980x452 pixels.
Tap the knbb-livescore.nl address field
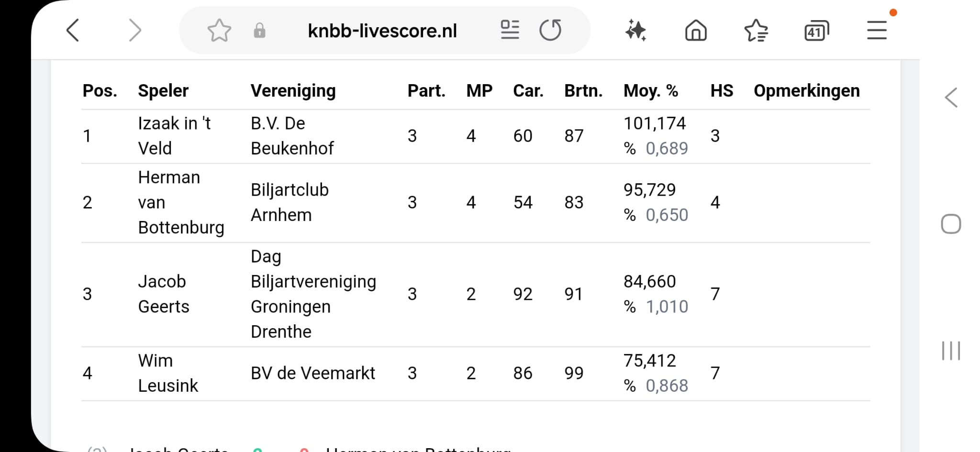(x=382, y=31)
